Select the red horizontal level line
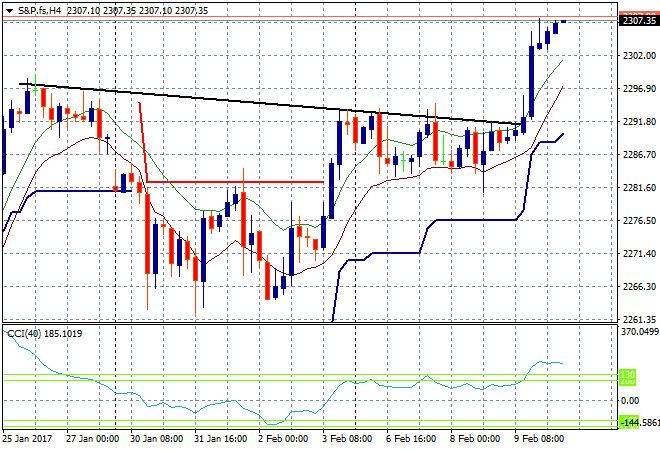The width and height of the screenshot is (660, 450). pyautogui.click(x=236, y=182)
